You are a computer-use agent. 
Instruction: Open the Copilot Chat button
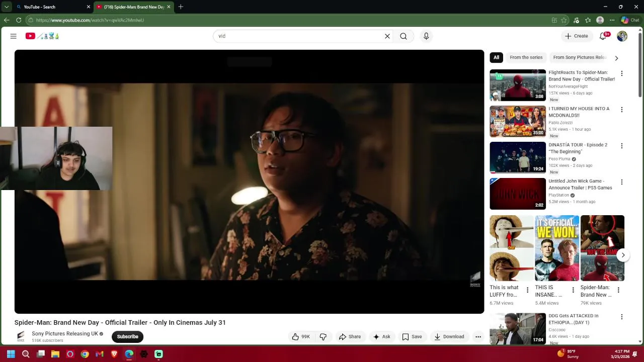630,20
